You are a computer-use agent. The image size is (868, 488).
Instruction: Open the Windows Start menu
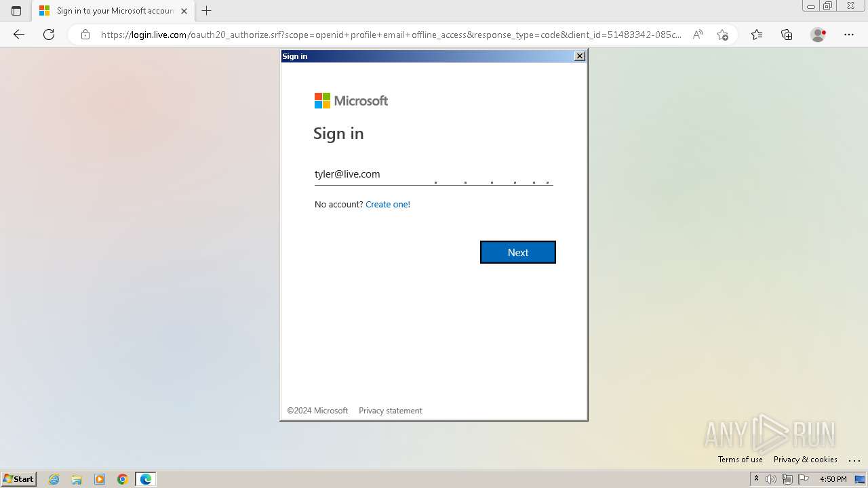(x=18, y=479)
